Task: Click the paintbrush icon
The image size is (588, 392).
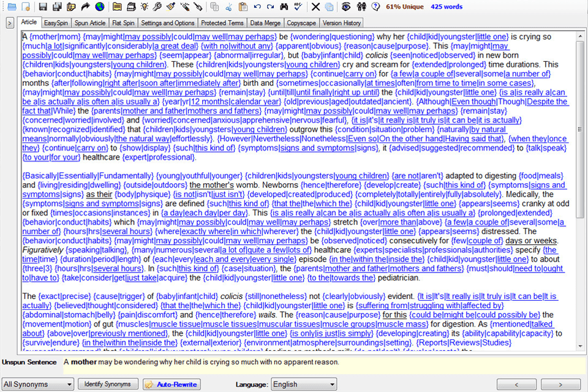Action: point(171,6)
